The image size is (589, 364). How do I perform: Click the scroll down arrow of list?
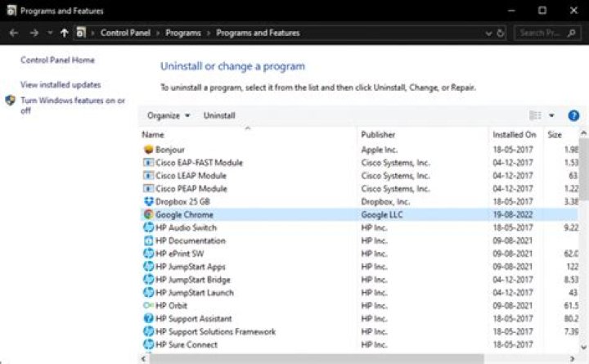(583, 347)
